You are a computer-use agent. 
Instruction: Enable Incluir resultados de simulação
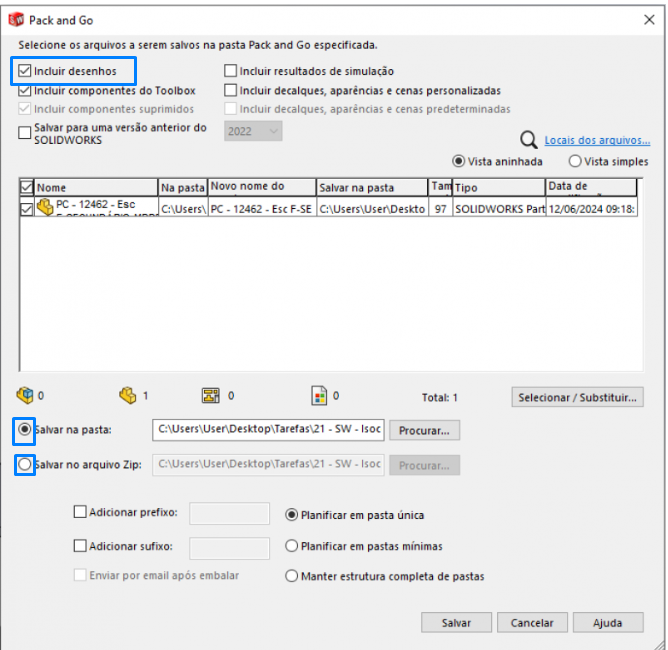[x=231, y=72]
